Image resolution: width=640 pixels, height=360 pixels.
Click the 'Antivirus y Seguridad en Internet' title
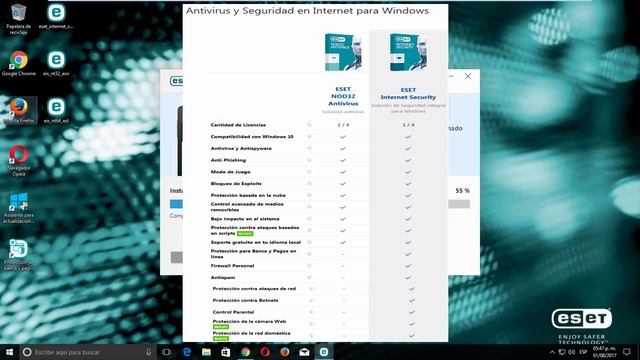tap(307, 11)
